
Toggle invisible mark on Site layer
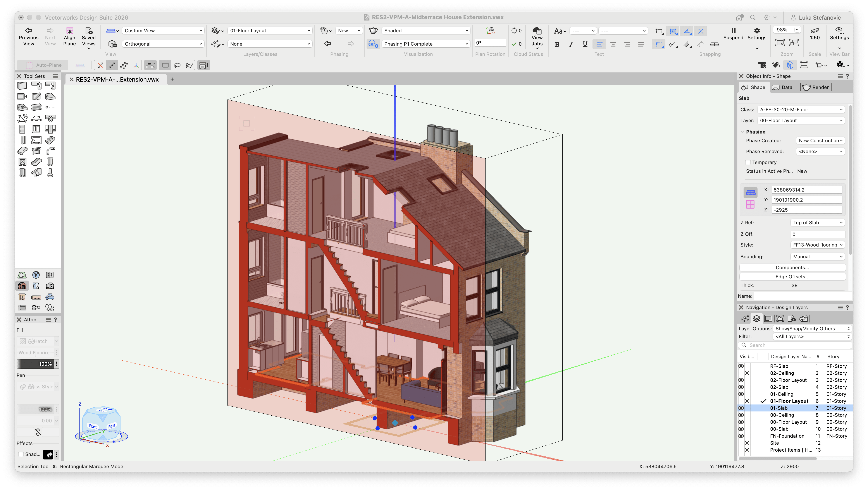(747, 443)
